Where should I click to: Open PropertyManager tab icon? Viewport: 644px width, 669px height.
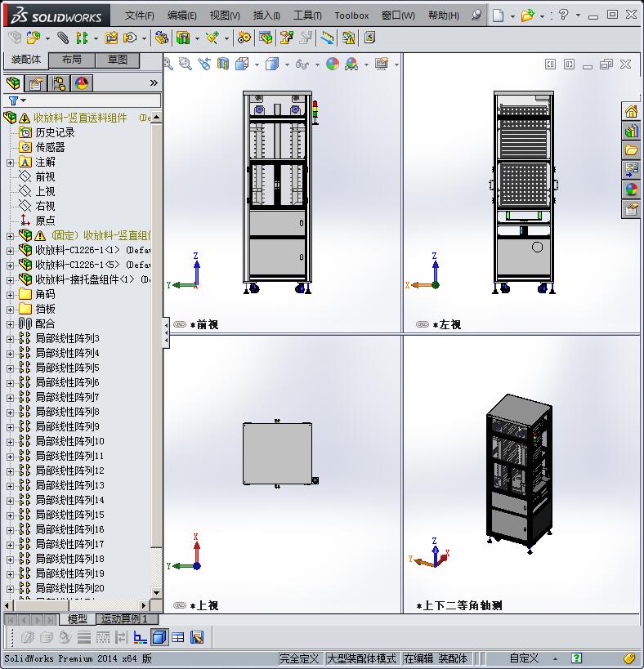coord(36,83)
